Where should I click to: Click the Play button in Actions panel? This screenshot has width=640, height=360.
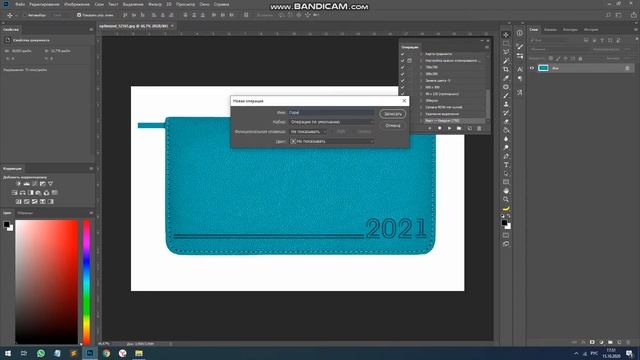click(449, 128)
